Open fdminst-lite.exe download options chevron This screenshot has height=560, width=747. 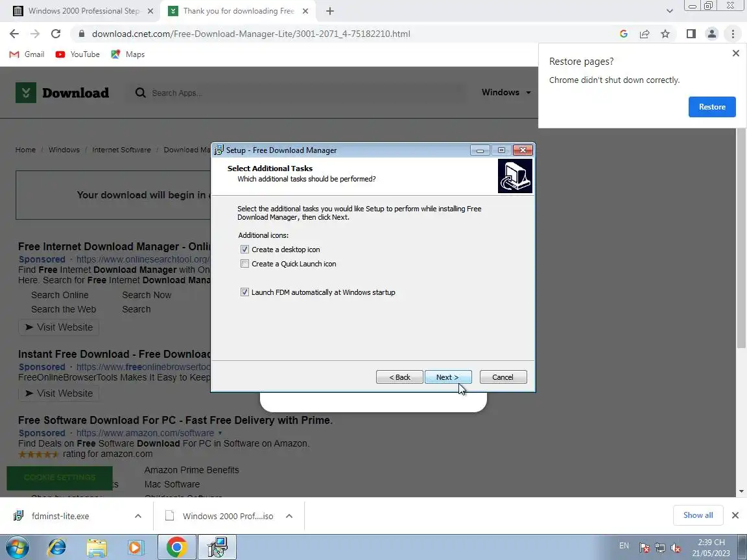pyautogui.click(x=137, y=516)
